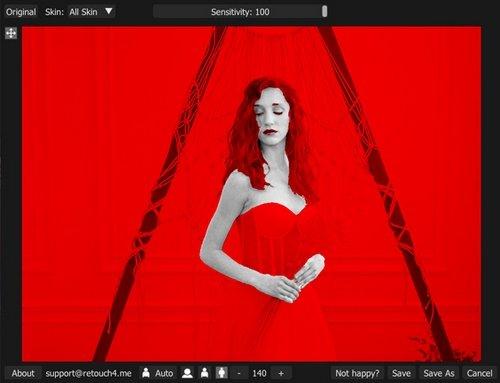Open the All Skin dropdown
This screenshot has height=383, width=500.
point(91,12)
